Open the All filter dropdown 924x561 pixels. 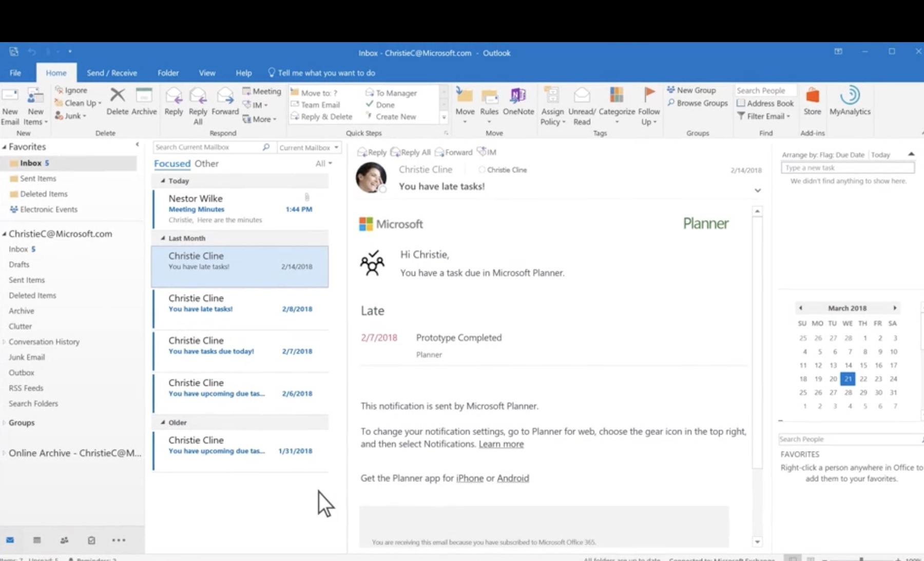pos(323,163)
